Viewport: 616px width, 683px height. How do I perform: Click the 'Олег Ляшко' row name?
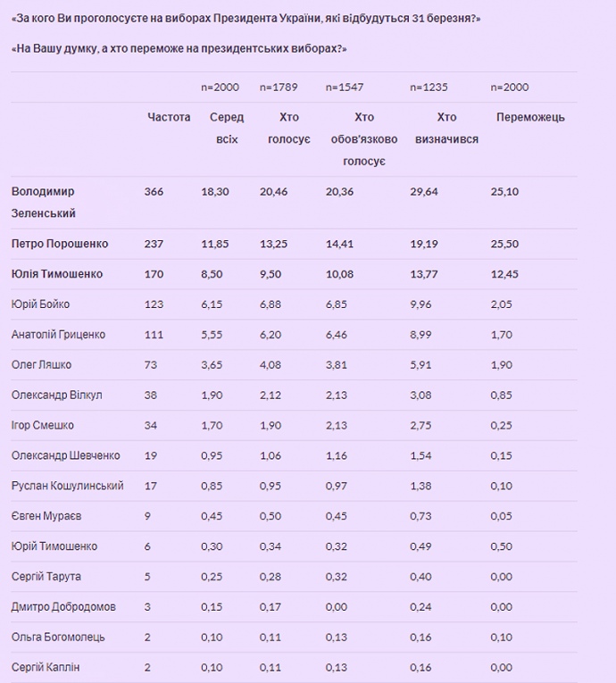(42, 365)
